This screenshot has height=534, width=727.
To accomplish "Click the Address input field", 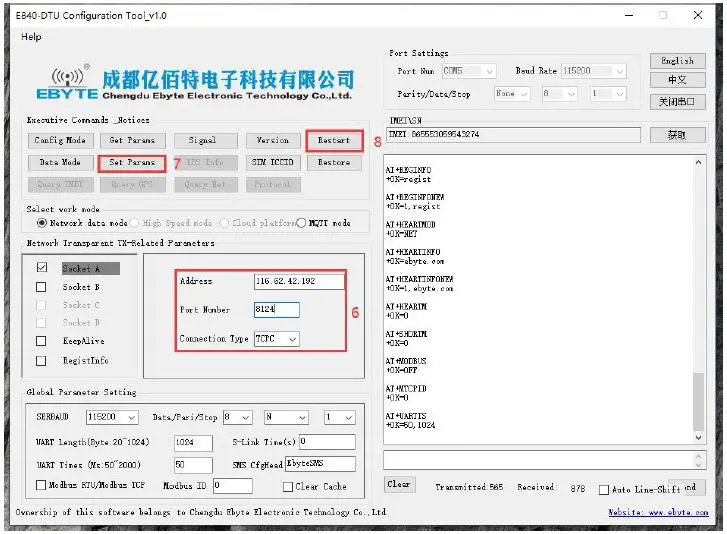I will point(299,281).
